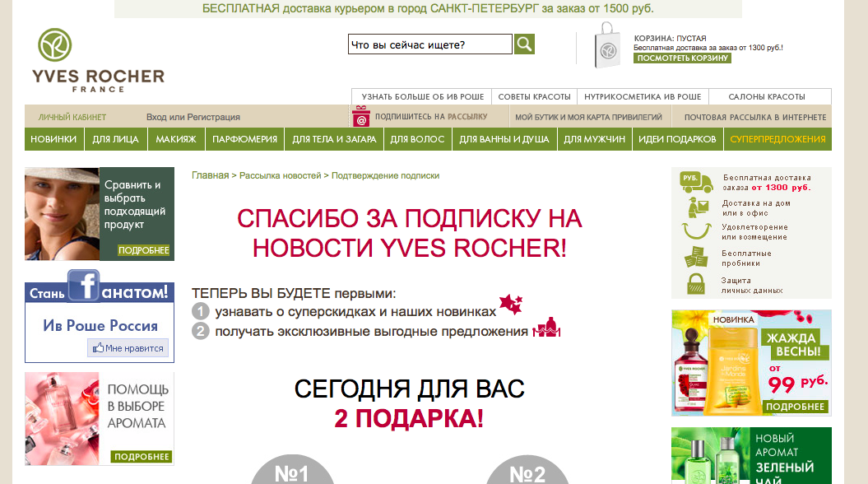Open the 'ДЛЯ ВАННЫ И ДУША' menu

click(x=504, y=139)
